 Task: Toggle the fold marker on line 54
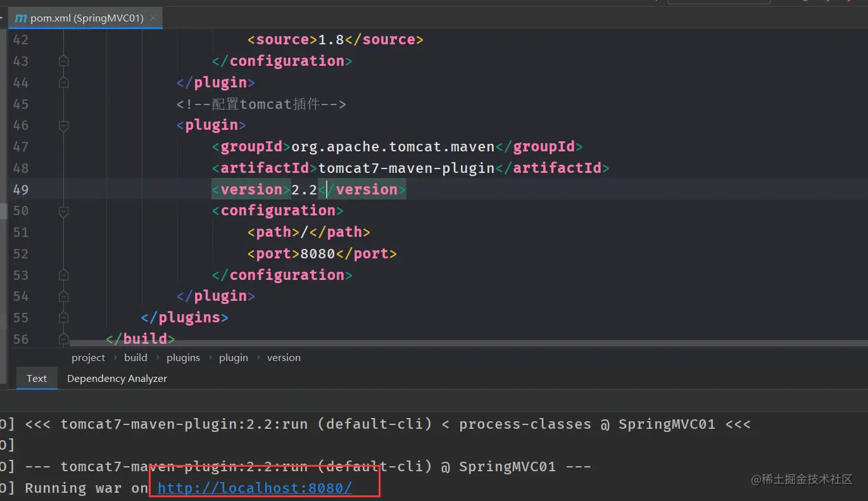[x=63, y=296]
